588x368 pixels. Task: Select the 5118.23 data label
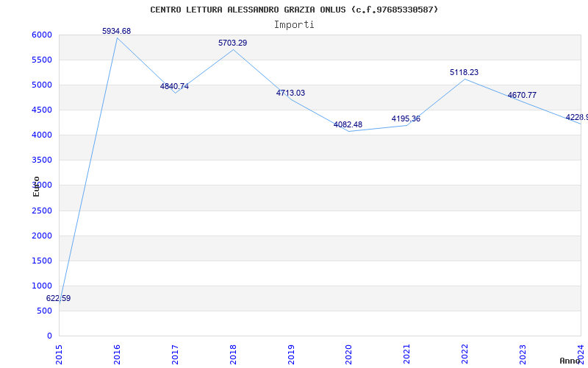[x=465, y=72]
